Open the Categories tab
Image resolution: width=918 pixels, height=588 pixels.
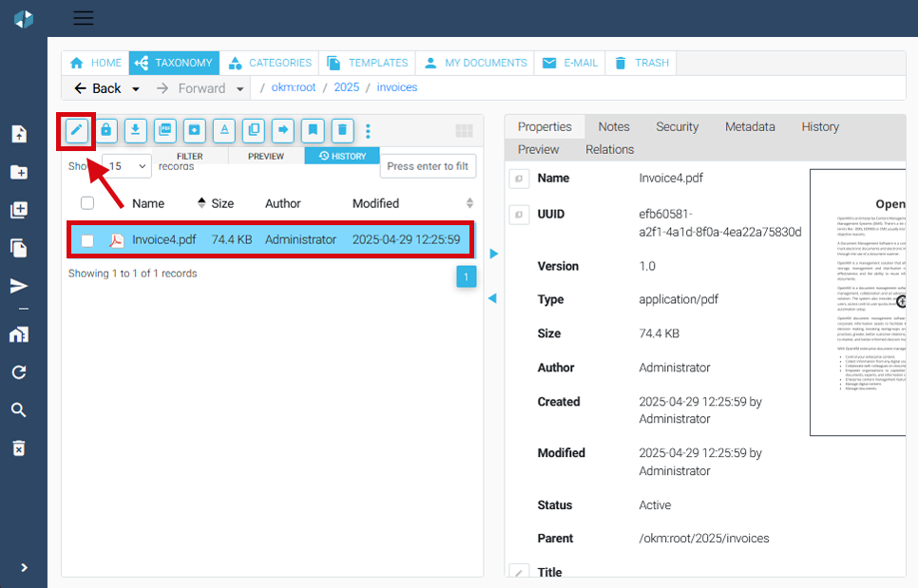pyautogui.click(x=270, y=63)
